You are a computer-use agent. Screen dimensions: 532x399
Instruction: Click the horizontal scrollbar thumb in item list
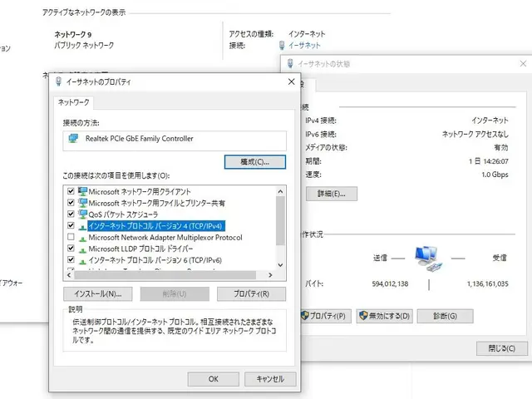coord(165,275)
